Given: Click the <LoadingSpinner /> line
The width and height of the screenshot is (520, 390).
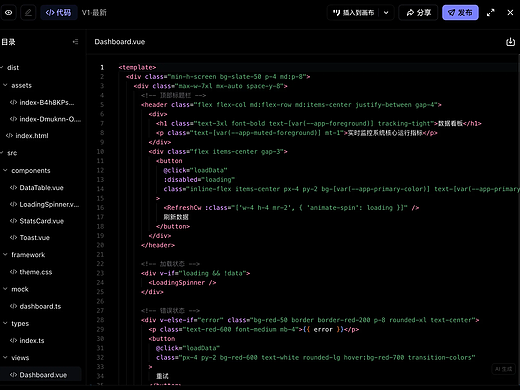Looking at the screenshot, I should (x=182, y=283).
